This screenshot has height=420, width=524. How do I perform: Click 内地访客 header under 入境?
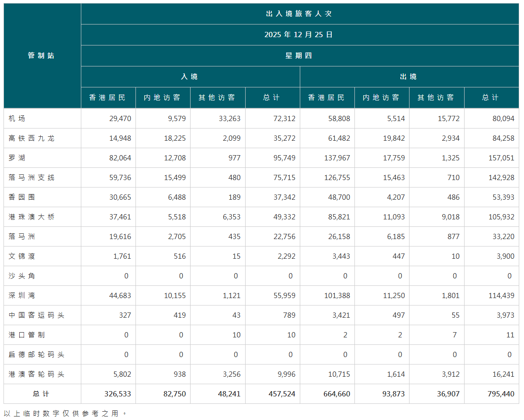click(163, 97)
